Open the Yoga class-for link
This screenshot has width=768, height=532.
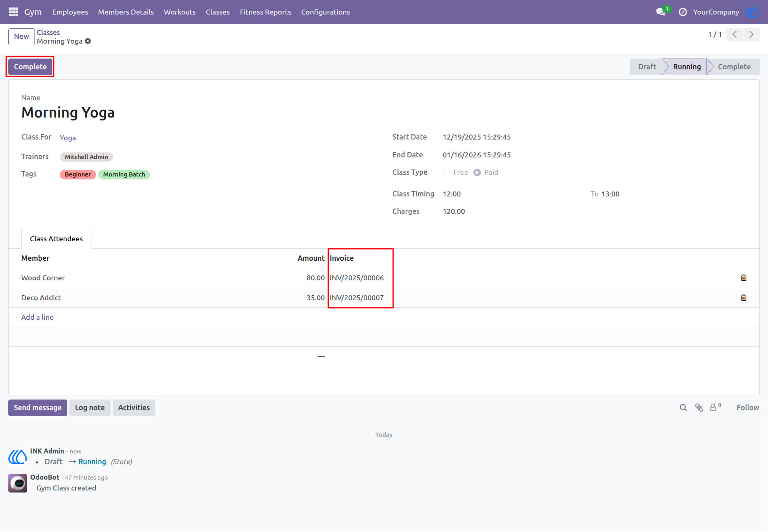(68, 138)
